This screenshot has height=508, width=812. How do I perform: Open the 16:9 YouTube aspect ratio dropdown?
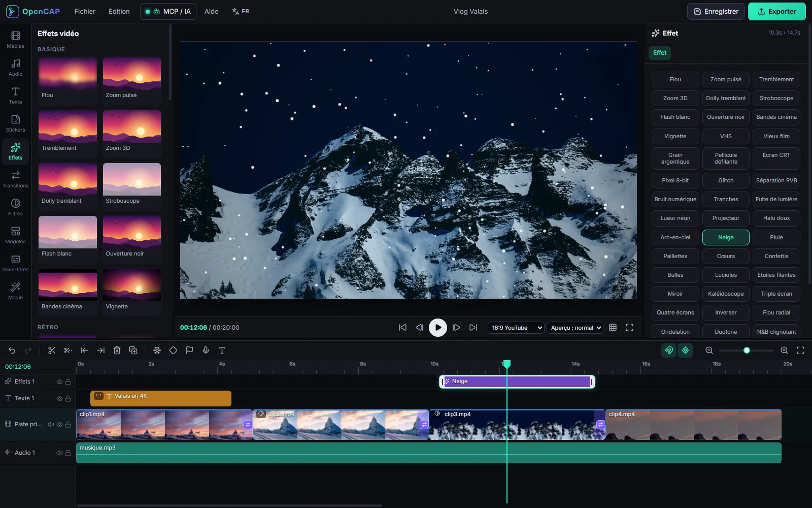(516, 328)
